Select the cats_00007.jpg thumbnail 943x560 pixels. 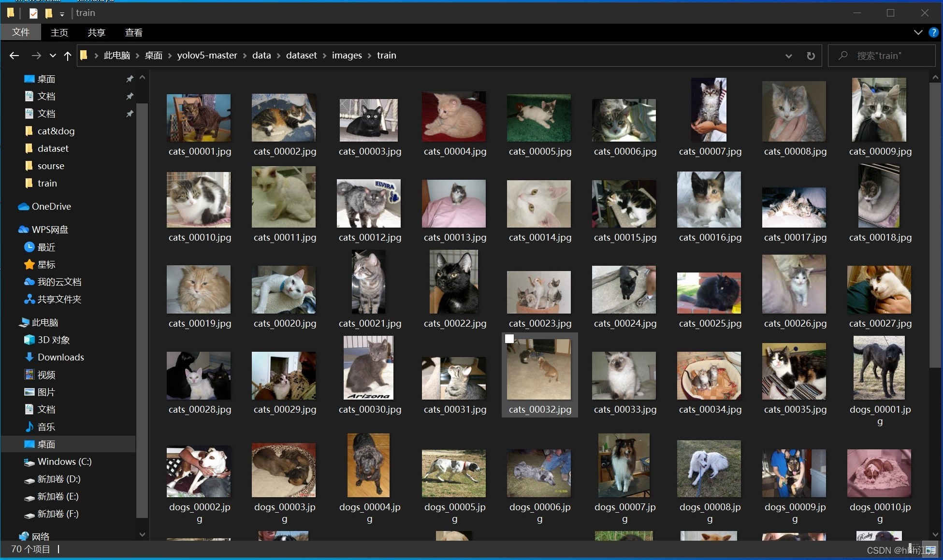point(709,110)
